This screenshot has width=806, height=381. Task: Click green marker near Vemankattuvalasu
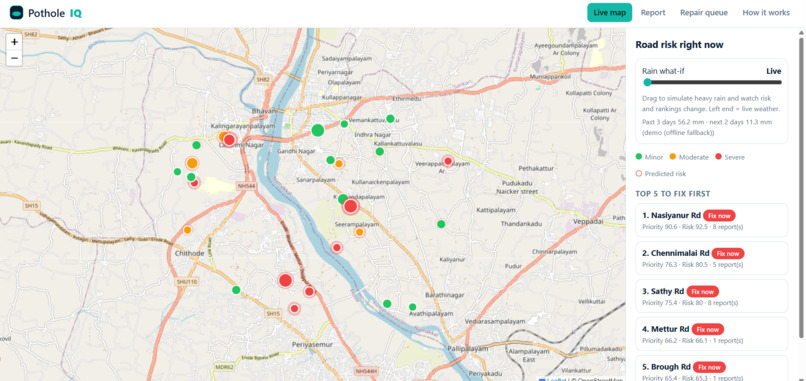tap(390, 118)
